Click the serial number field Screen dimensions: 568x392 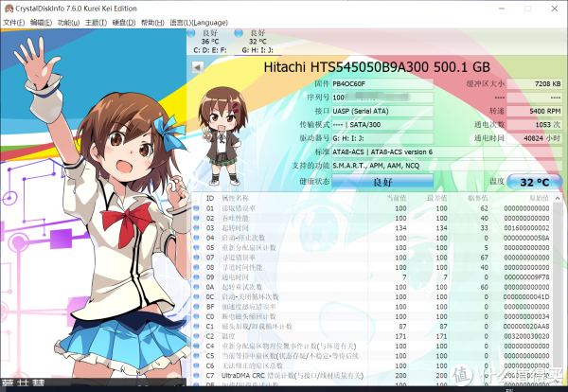382,98
